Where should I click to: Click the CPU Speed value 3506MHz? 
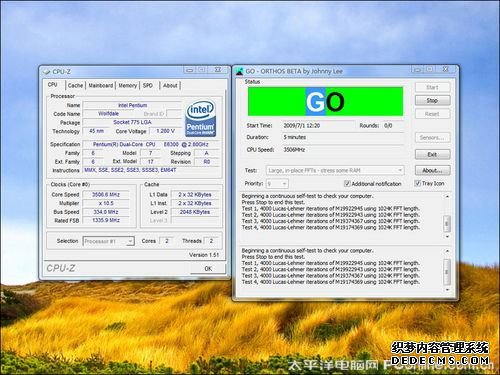294,150
